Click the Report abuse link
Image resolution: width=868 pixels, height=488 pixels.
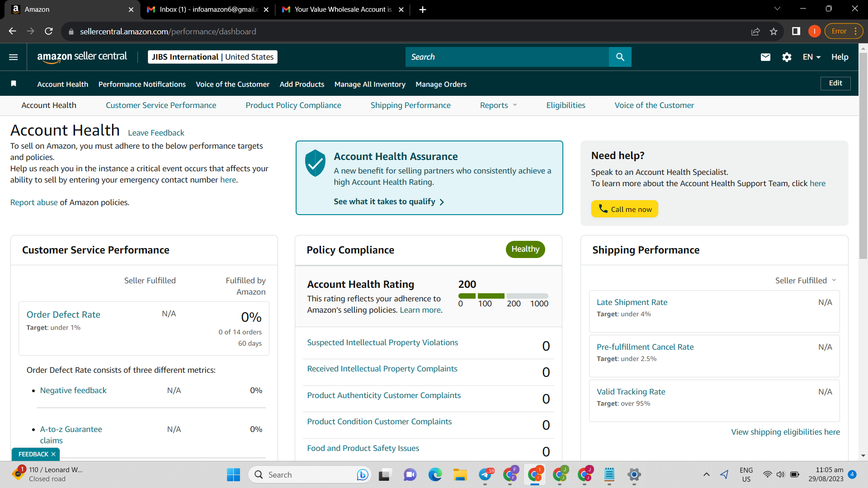[x=34, y=202]
